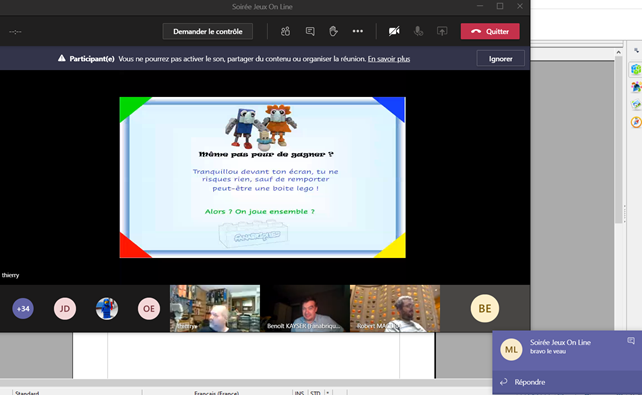Click the background window scrollbar up arrow
Image resolution: width=642 pixels, height=395 pixels.
(x=619, y=52)
